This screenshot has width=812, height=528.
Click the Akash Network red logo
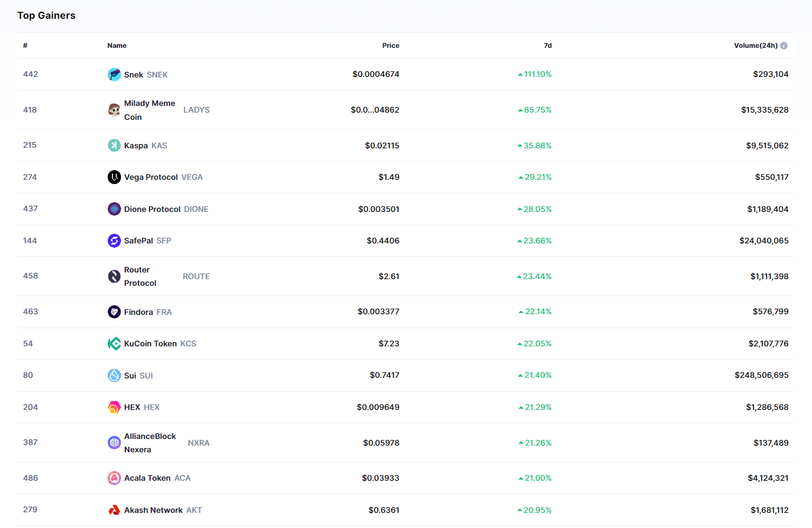pos(114,510)
